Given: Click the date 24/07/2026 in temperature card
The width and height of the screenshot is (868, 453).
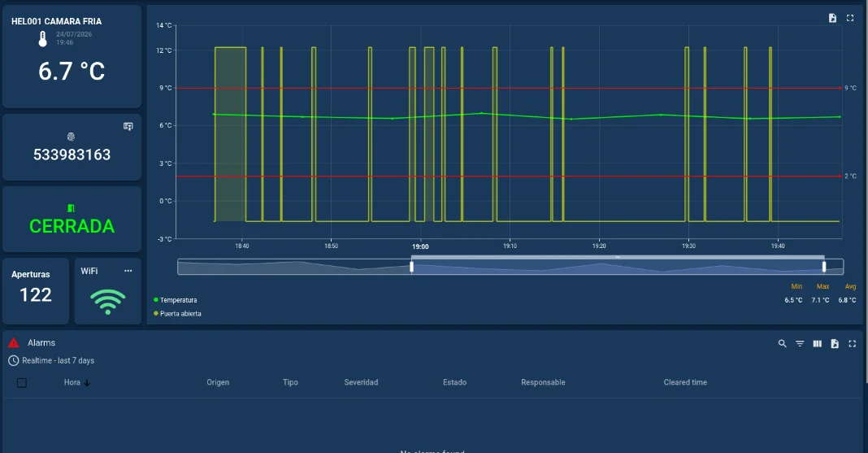Looking at the screenshot, I should tap(74, 34).
